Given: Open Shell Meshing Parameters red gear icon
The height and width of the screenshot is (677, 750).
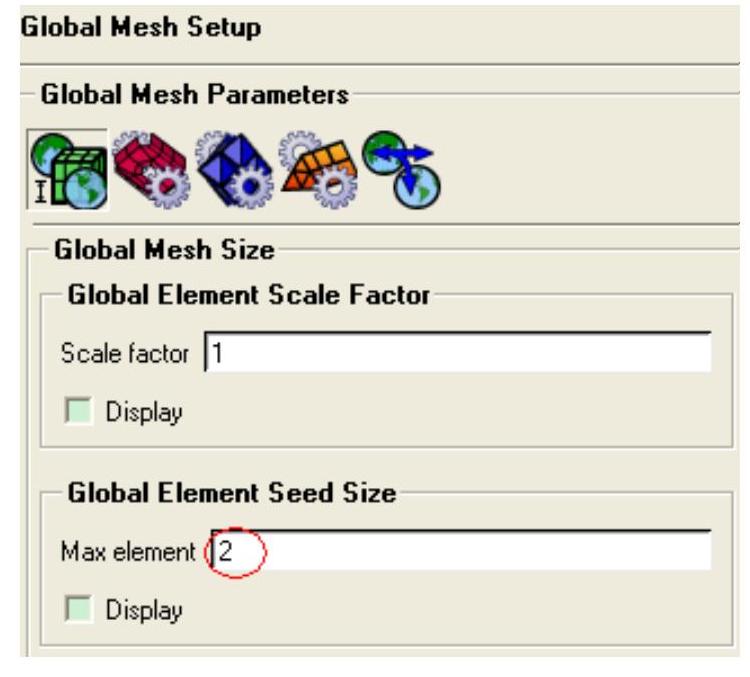Looking at the screenshot, I should (151, 169).
